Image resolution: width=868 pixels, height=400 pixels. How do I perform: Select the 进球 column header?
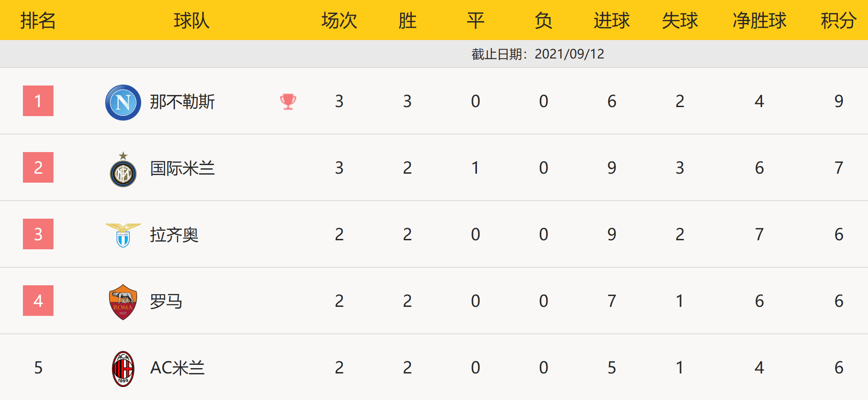pos(611,21)
